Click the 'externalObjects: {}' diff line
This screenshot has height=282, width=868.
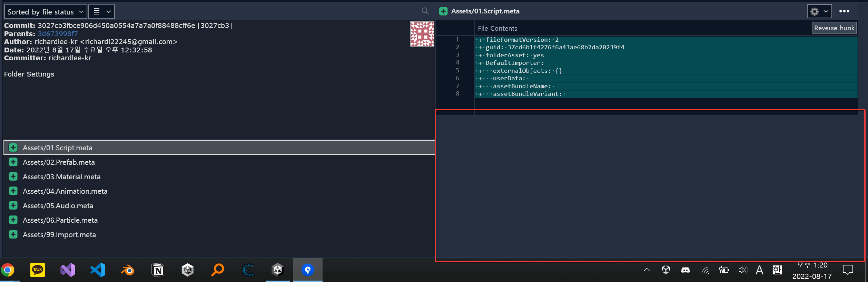pyautogui.click(x=666, y=71)
